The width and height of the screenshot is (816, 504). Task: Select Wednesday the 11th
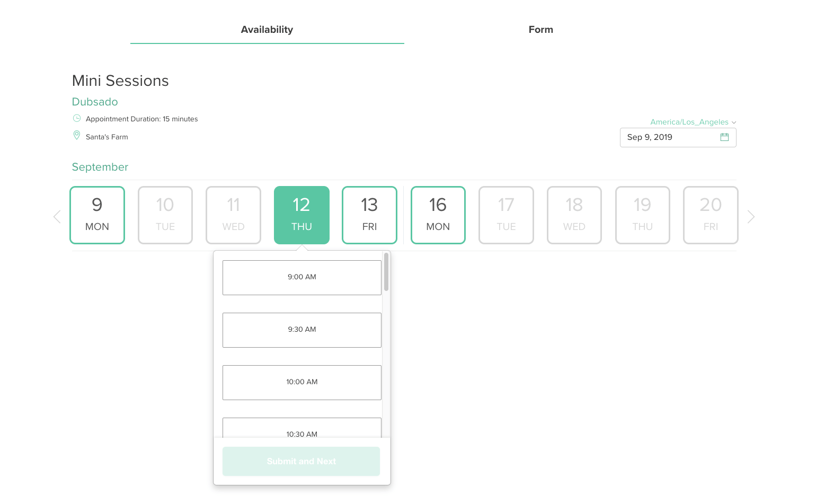[x=233, y=215]
